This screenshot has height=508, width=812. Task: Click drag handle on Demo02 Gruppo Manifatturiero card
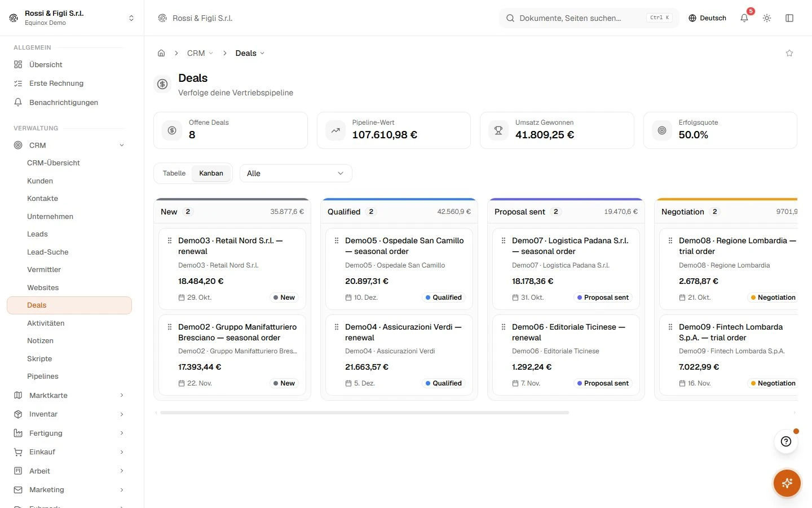tap(170, 327)
